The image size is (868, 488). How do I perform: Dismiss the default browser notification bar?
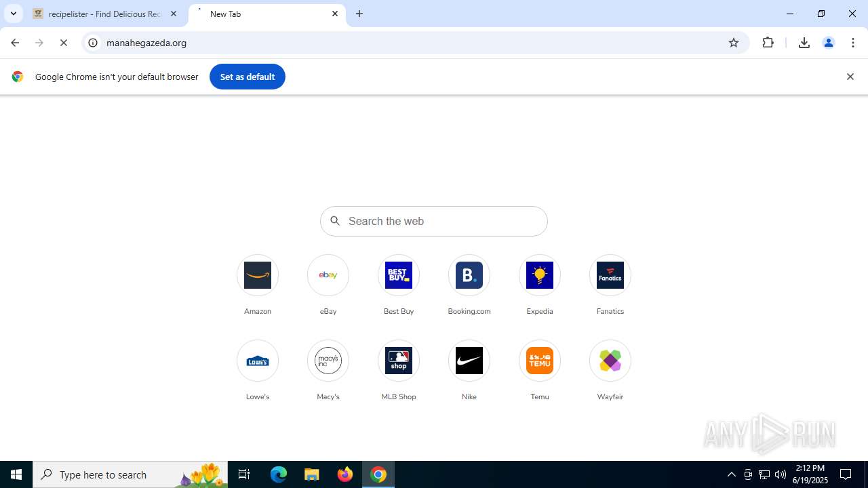tap(850, 77)
